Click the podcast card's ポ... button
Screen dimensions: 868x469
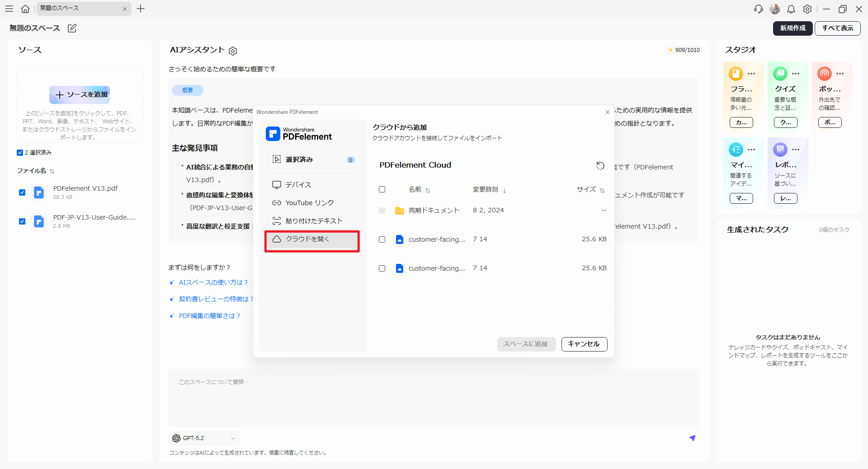(x=830, y=122)
